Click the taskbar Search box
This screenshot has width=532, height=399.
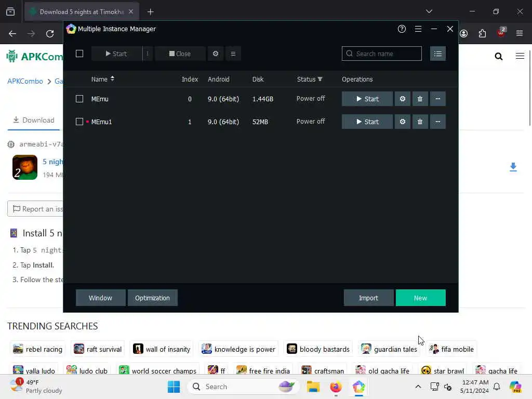[x=242, y=387]
